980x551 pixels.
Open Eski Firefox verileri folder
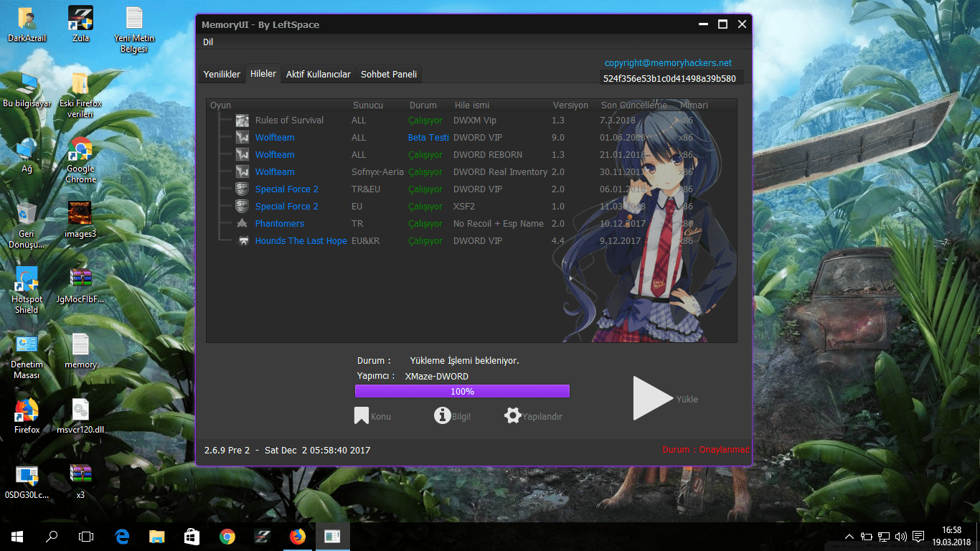80,95
